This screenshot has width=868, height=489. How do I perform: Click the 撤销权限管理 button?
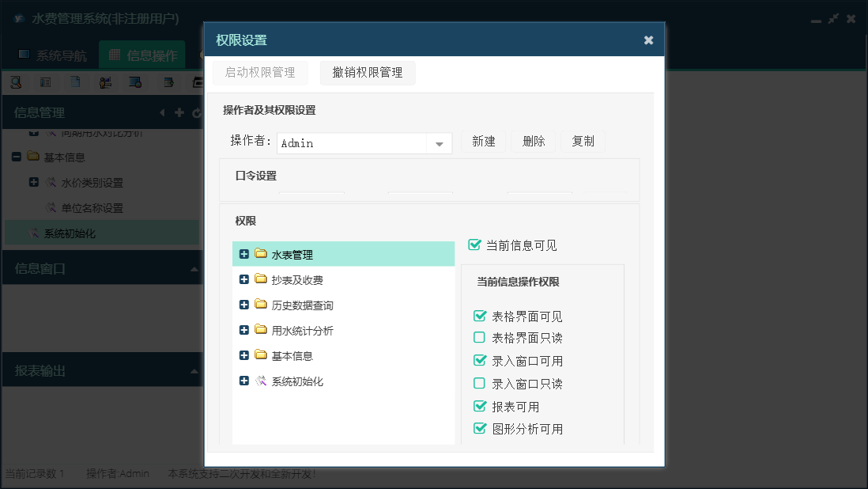pos(368,73)
